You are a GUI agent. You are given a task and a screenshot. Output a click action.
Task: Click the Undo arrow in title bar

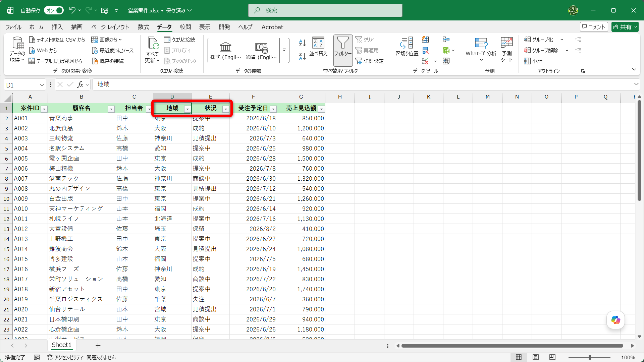click(x=72, y=10)
